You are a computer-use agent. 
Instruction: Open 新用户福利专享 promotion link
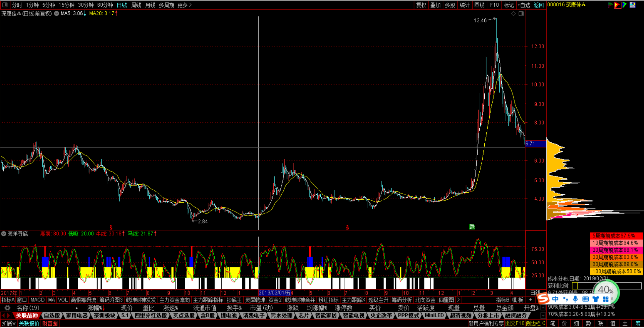click(x=486, y=323)
